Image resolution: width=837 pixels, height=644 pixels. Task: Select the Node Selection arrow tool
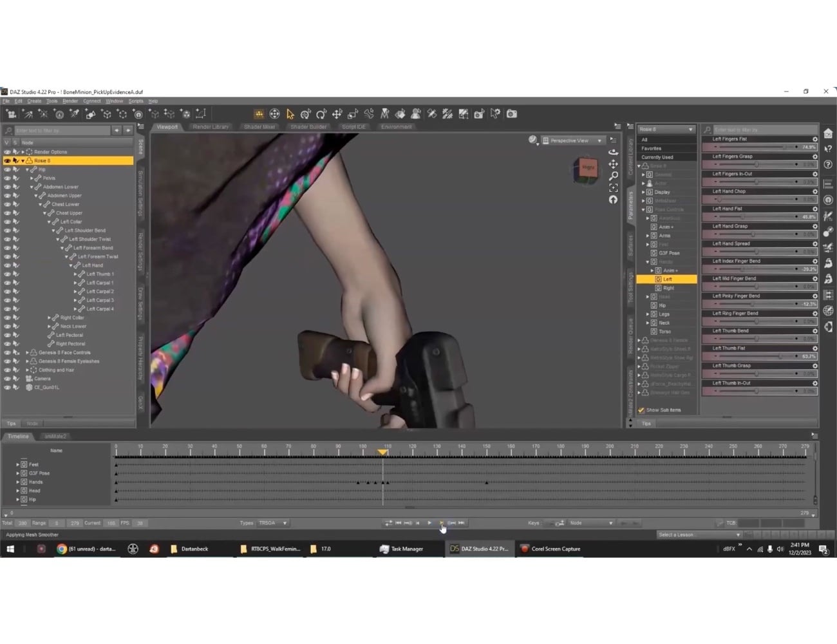[x=290, y=114]
